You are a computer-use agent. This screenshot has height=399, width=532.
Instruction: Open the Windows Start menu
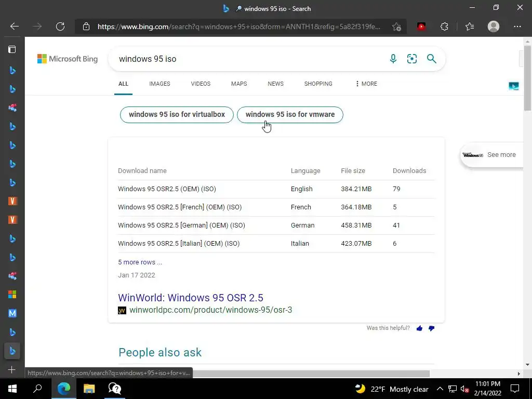(x=12, y=389)
